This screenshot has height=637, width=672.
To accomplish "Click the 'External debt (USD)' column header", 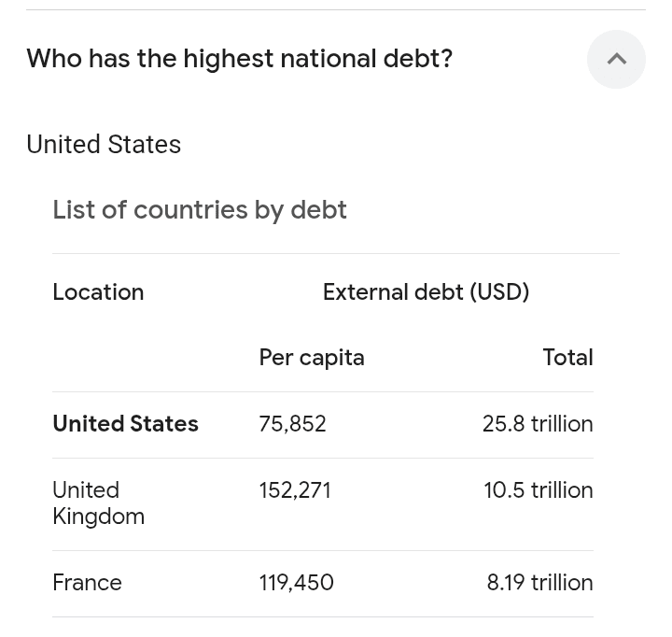I will (426, 292).
